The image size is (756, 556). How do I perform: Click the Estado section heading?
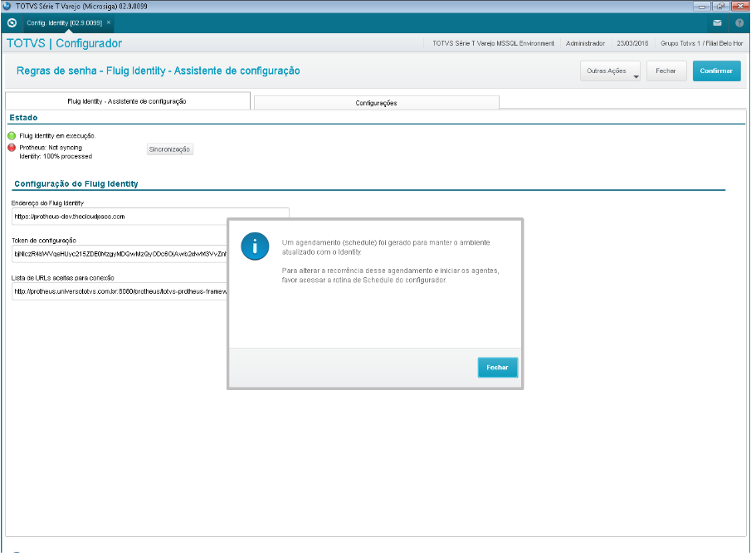pyautogui.click(x=23, y=118)
